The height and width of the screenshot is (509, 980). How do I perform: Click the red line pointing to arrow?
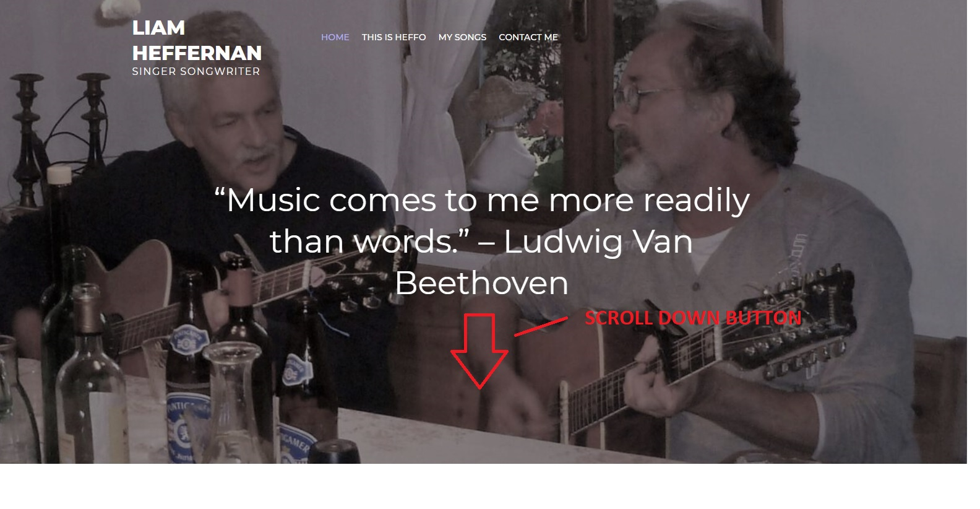coord(541,326)
